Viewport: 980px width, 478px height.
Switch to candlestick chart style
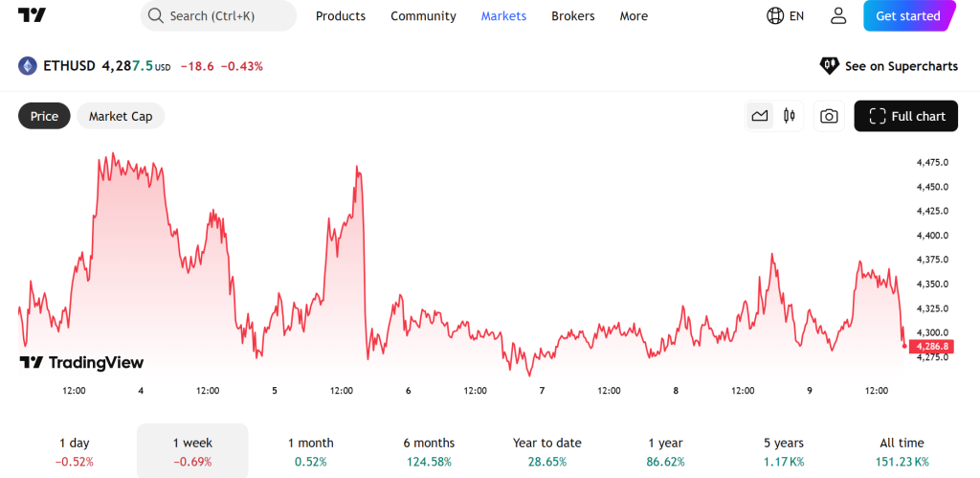(790, 116)
